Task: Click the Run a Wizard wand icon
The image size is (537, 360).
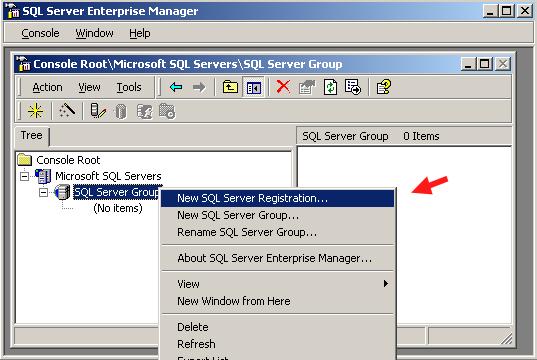Action: click(x=67, y=110)
